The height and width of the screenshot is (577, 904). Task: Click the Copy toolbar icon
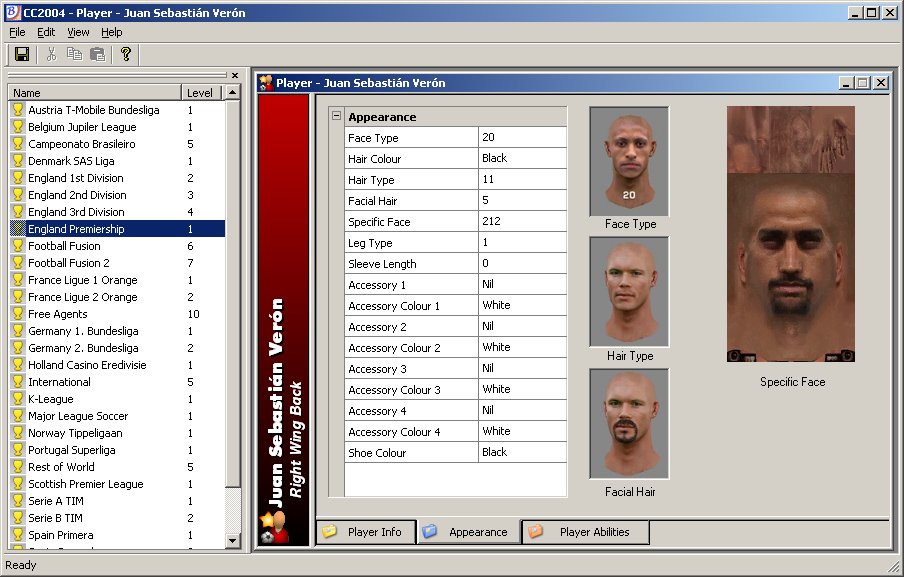tap(74, 54)
